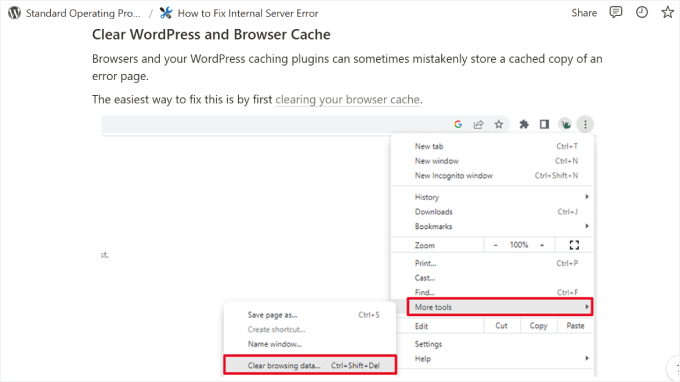Viewport: 680px width, 382px height.
Task: Increase zoom with plus button
Action: click(542, 245)
